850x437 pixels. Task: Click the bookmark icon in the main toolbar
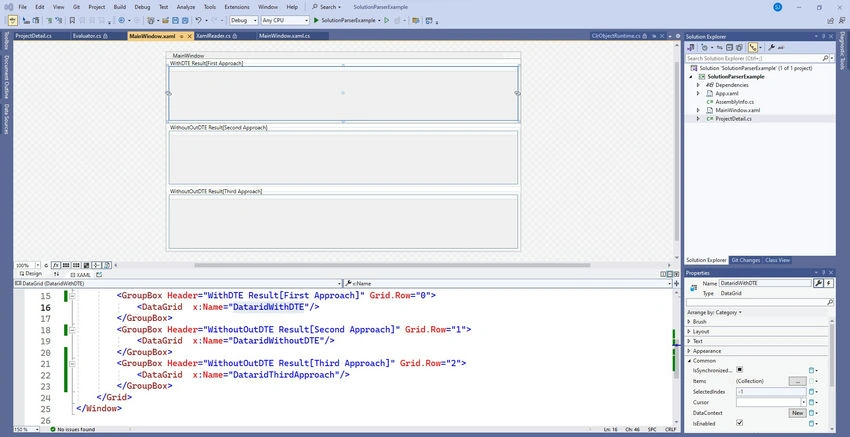[x=72, y=20]
